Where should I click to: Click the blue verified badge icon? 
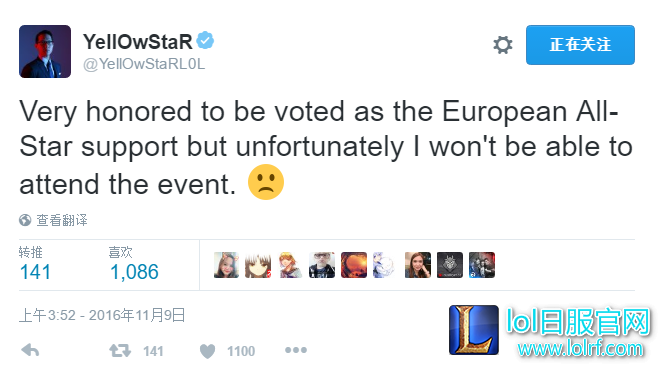pos(206,41)
